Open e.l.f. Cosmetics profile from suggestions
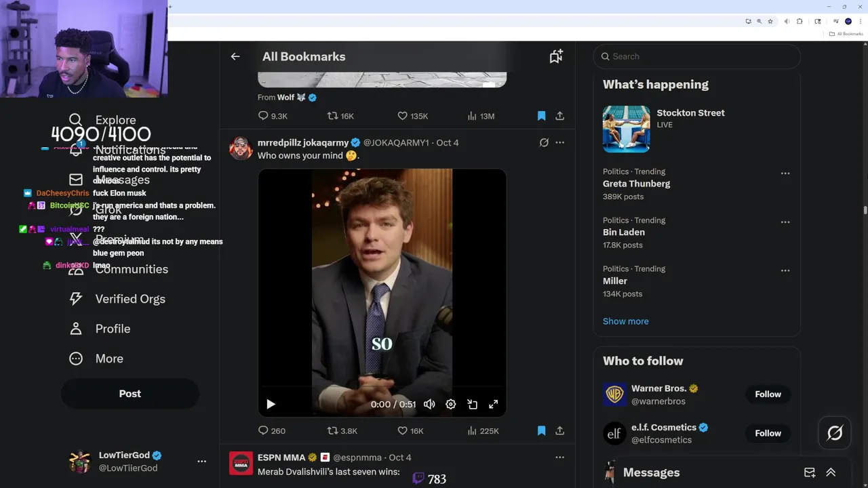This screenshot has height=488, width=868. tap(665, 427)
